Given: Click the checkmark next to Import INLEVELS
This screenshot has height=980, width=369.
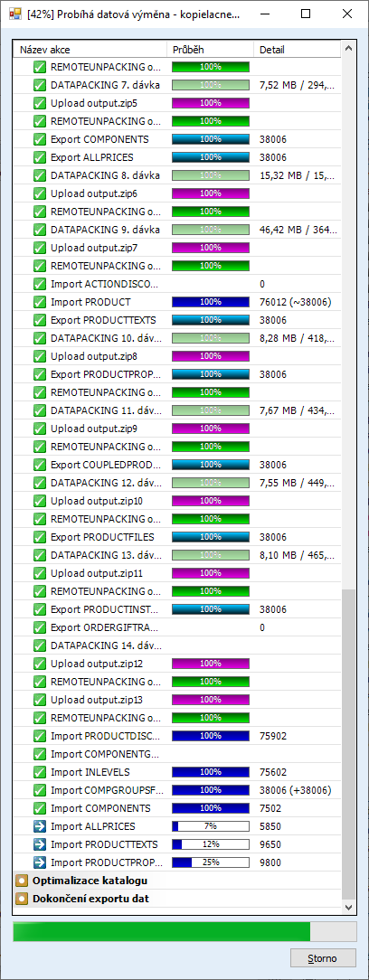Looking at the screenshot, I should 40,772.
